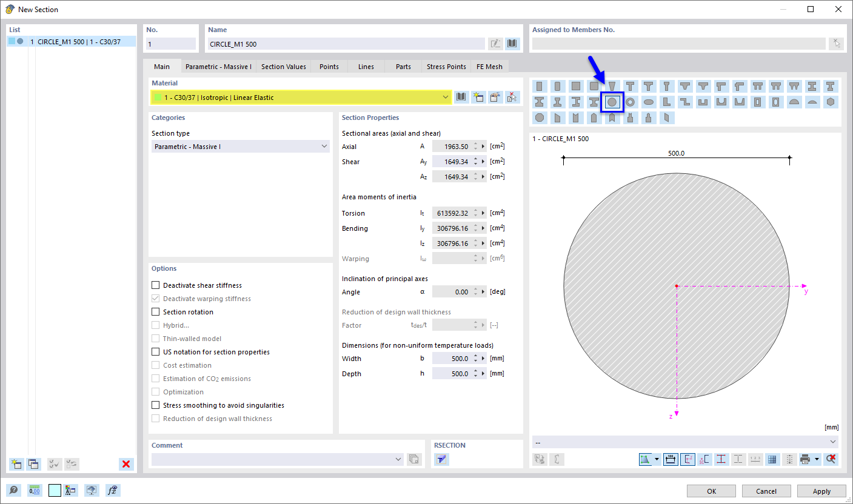Check US notation for section properties
The height and width of the screenshot is (504, 853).
pos(155,351)
